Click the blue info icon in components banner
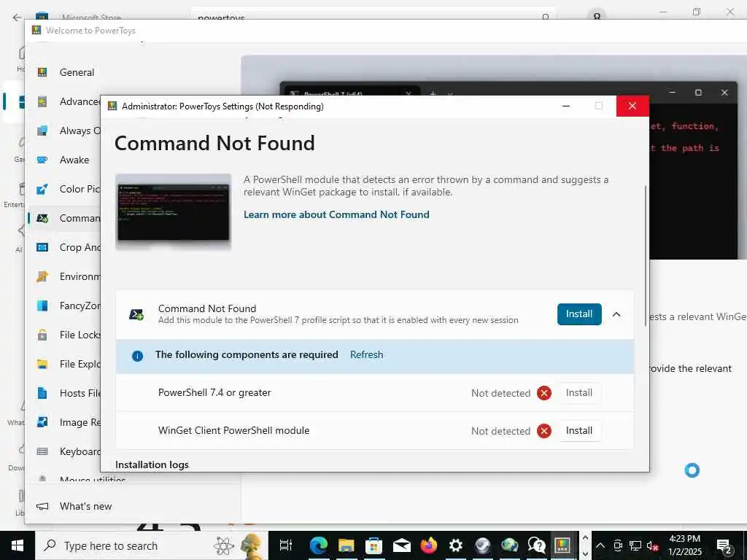 pos(137,356)
